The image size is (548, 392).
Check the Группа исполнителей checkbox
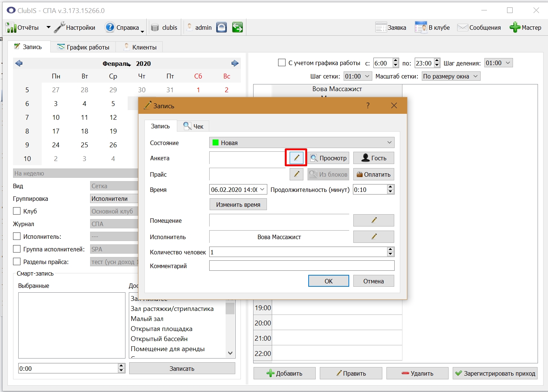pyautogui.click(x=17, y=249)
